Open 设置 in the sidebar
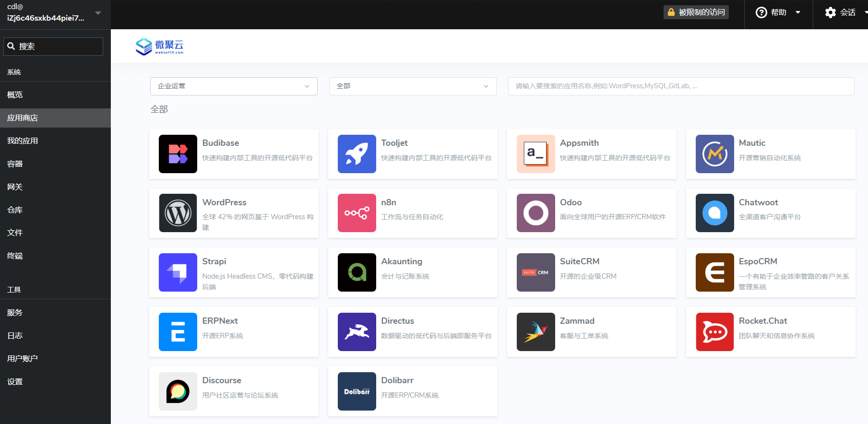Image resolution: width=868 pixels, height=424 pixels. pyautogui.click(x=55, y=382)
